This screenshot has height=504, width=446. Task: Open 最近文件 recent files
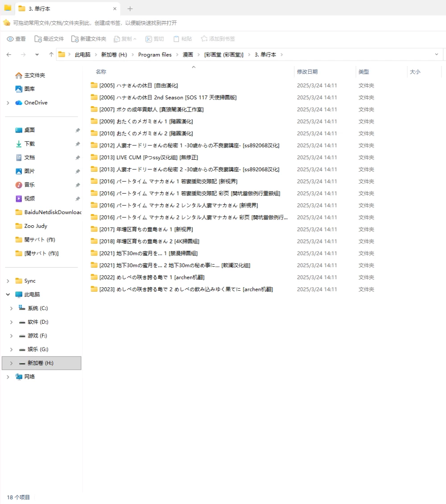click(x=49, y=39)
